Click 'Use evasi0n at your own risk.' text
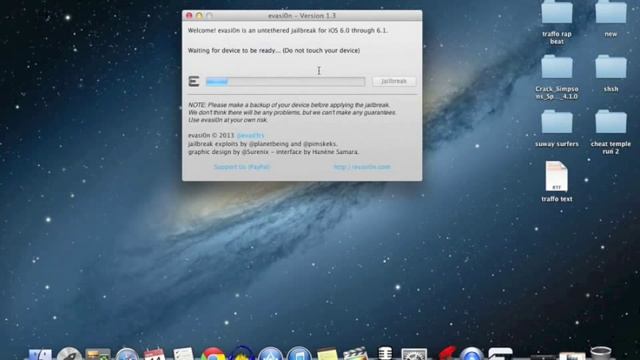 pos(228,120)
